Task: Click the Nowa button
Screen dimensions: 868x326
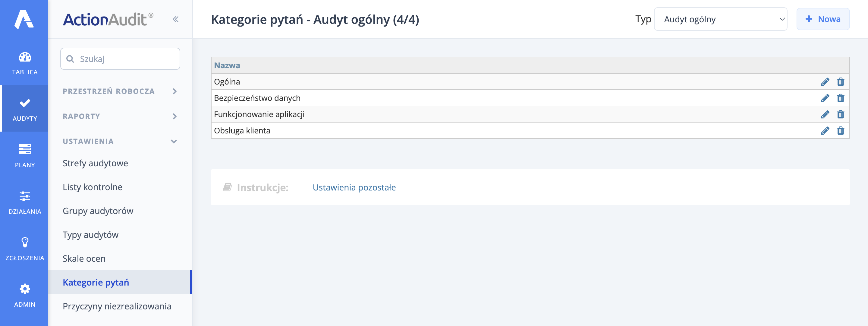Action: [x=823, y=19]
